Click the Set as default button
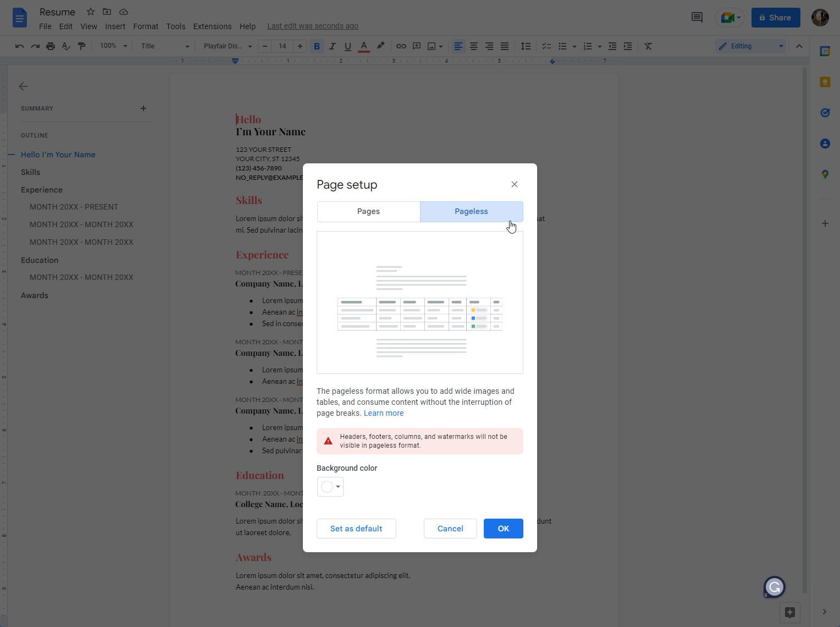The height and width of the screenshot is (627, 840). [356, 529]
